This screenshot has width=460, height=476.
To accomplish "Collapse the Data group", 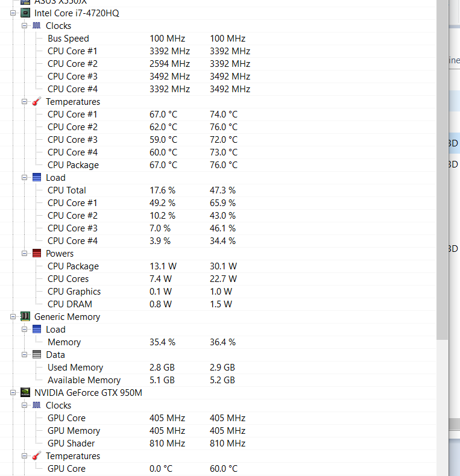I will [24, 354].
